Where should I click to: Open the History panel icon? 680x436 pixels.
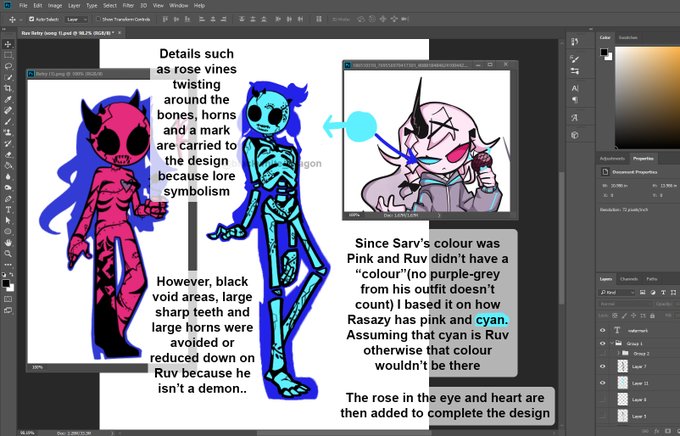tap(575, 42)
